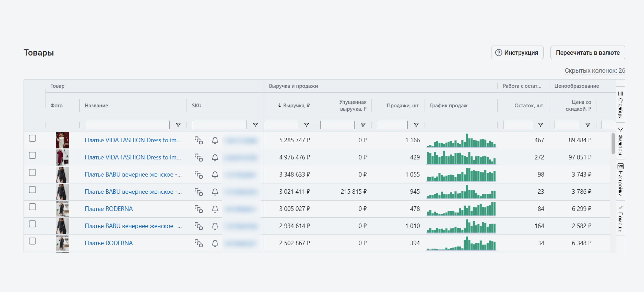Expand hidden columns via Скрытых колонок: 26
This screenshot has height=292, width=644.
[594, 71]
